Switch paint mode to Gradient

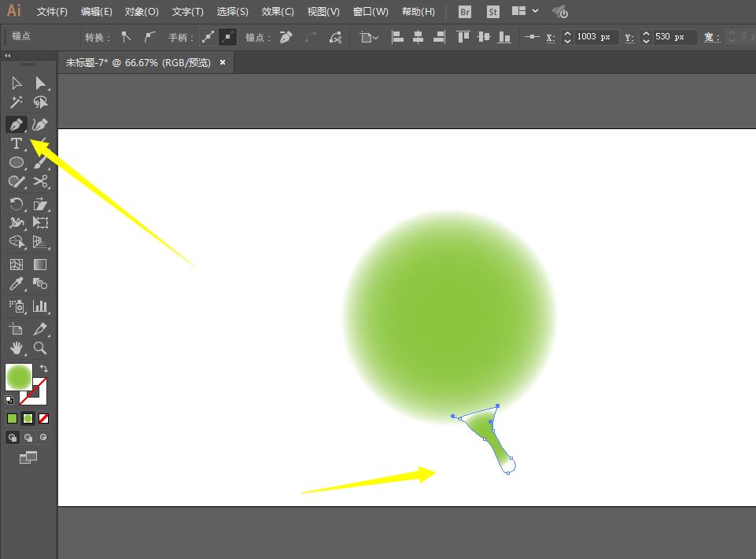click(x=28, y=418)
